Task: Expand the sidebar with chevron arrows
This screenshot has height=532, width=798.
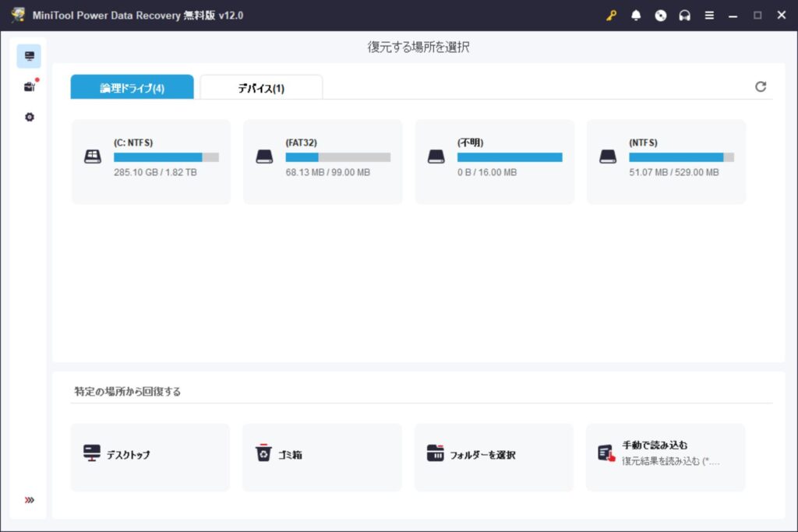Action: coord(30,500)
